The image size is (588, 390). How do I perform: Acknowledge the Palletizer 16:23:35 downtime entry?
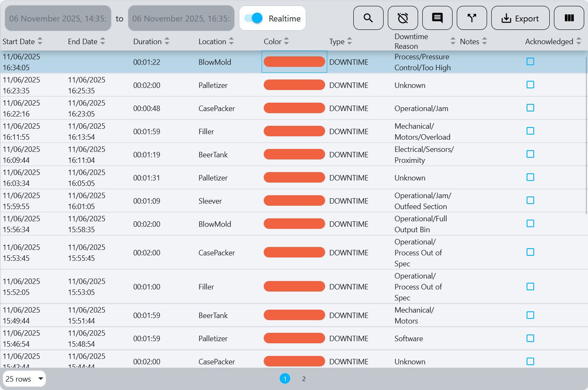click(530, 85)
